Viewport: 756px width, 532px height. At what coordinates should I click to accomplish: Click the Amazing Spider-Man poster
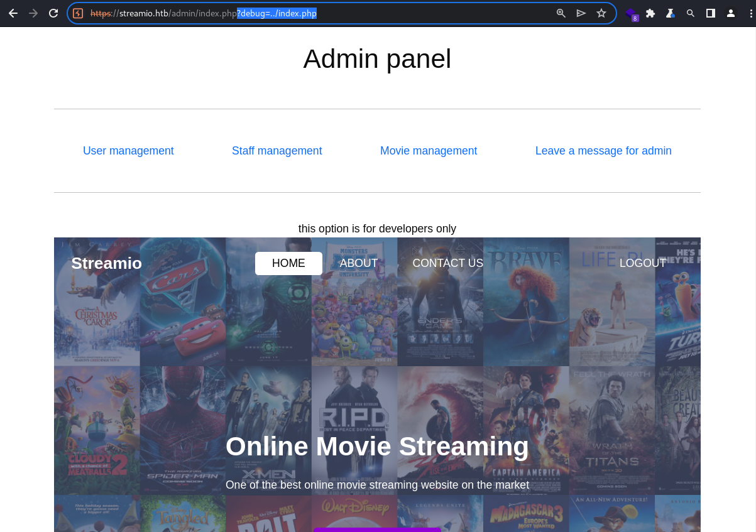coord(183,431)
